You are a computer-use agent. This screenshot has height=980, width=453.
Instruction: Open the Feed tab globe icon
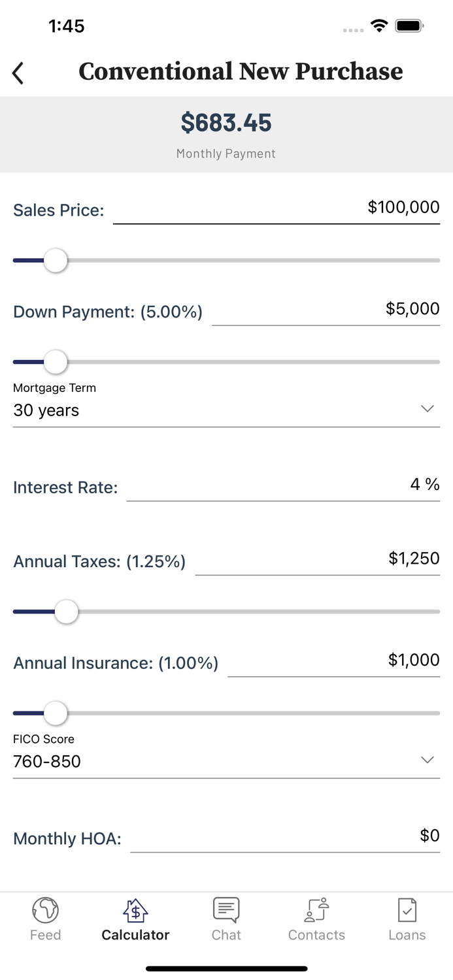45,909
